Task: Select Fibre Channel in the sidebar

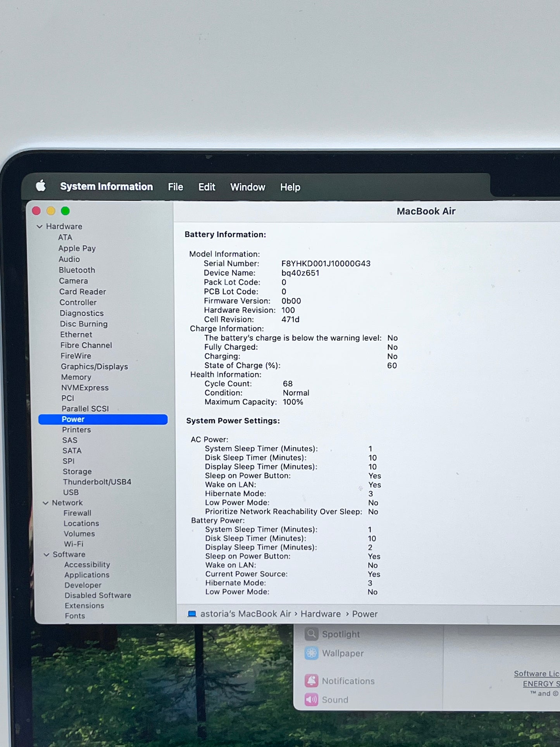Action: click(x=86, y=345)
